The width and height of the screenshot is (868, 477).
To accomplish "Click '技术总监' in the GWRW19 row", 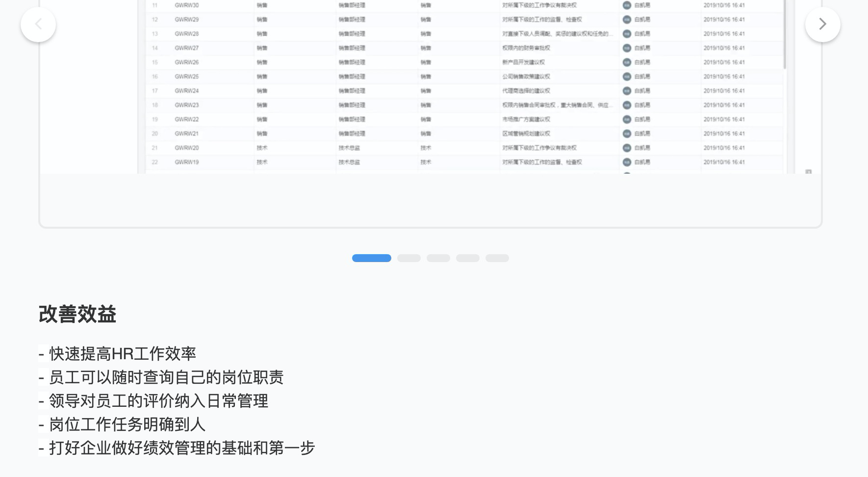I will point(349,162).
